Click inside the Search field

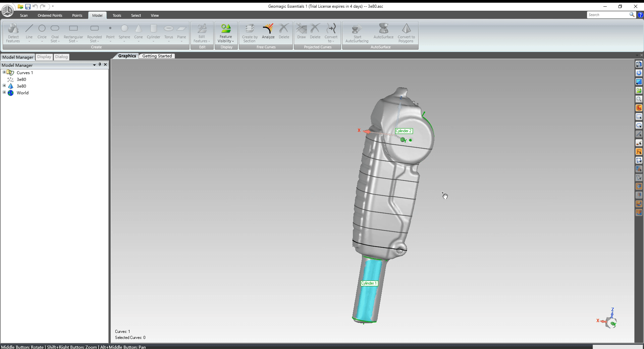tap(608, 15)
